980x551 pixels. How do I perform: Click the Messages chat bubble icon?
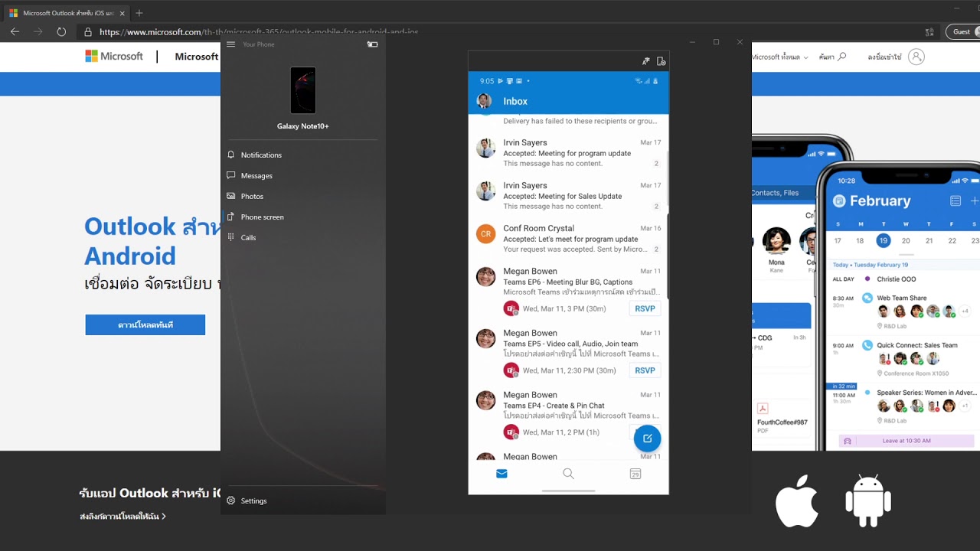pyautogui.click(x=230, y=175)
